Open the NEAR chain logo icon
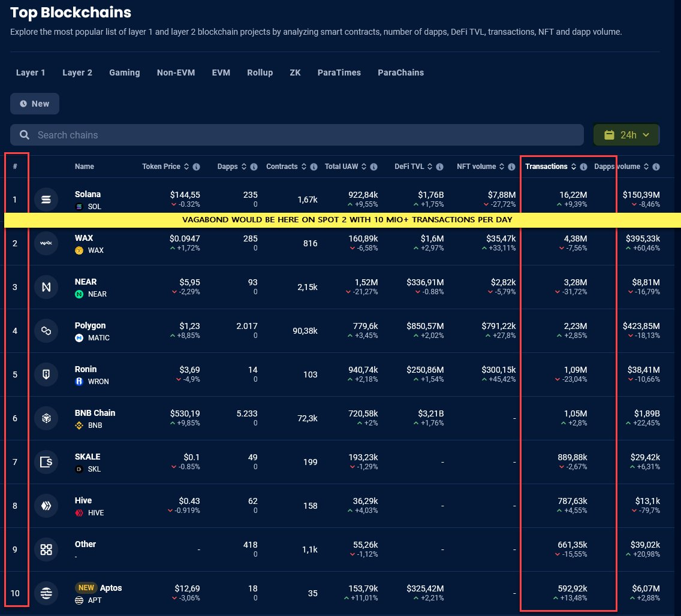This screenshot has height=616, width=681. point(46,287)
